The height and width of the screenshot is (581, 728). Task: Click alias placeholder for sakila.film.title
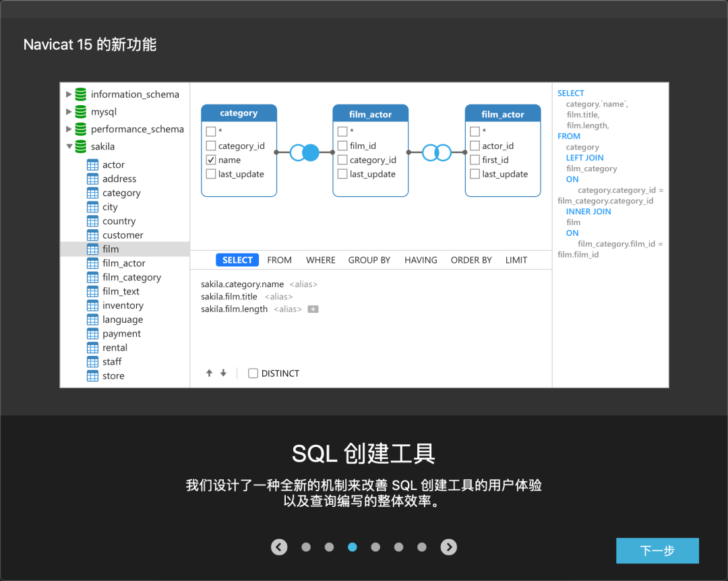point(278,297)
